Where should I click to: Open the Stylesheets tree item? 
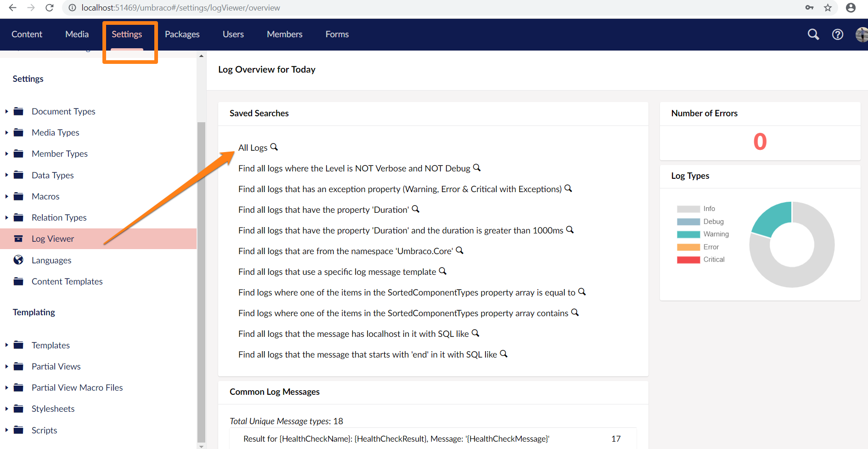53,409
